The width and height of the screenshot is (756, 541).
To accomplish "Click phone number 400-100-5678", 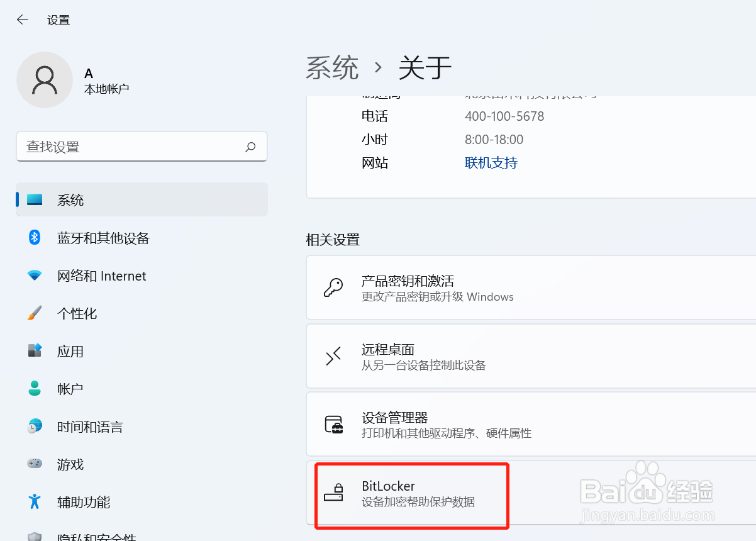I will 504,116.
